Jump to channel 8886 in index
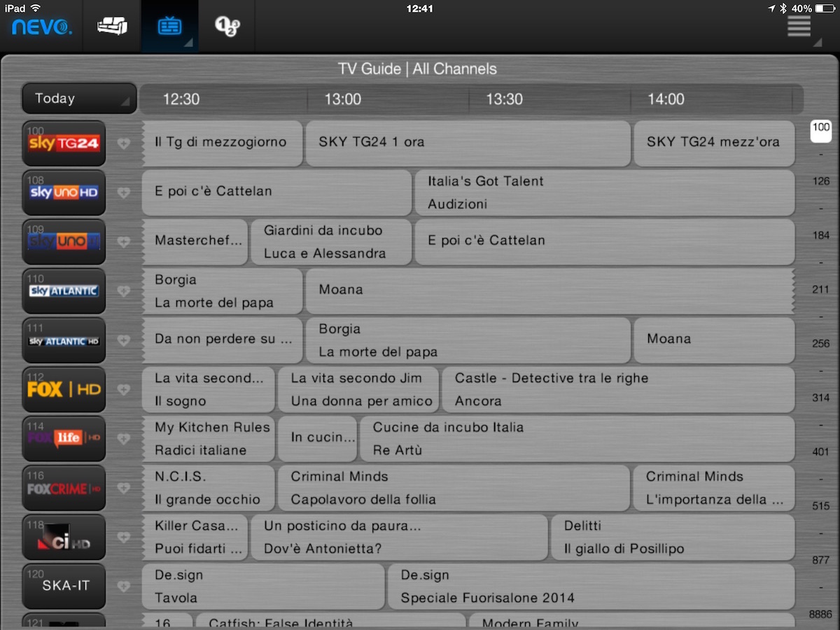This screenshot has width=840, height=630. 820,614
